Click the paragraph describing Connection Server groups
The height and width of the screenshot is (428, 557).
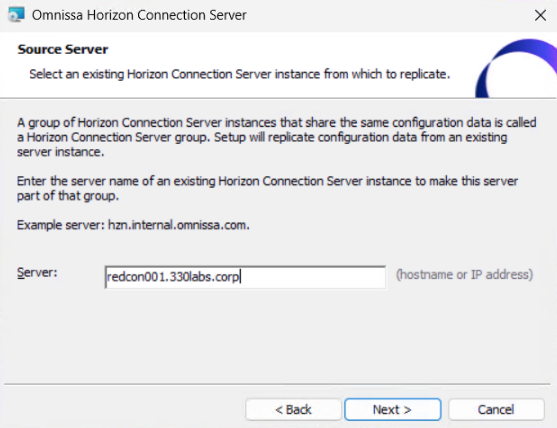coord(276,137)
